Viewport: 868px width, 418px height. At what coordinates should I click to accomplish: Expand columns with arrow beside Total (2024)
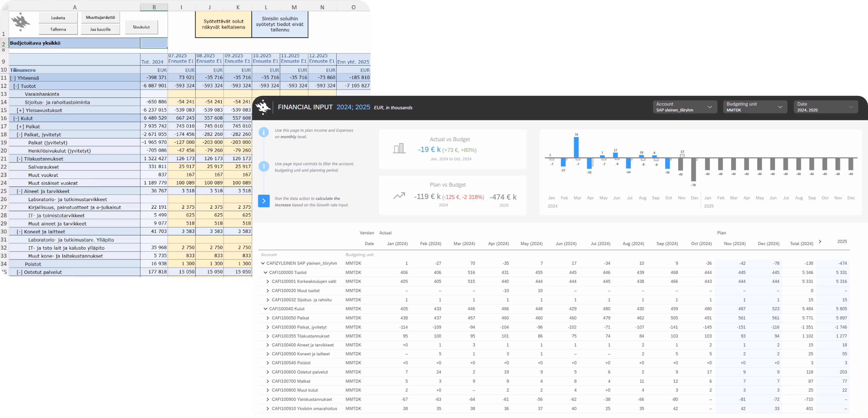click(x=820, y=241)
